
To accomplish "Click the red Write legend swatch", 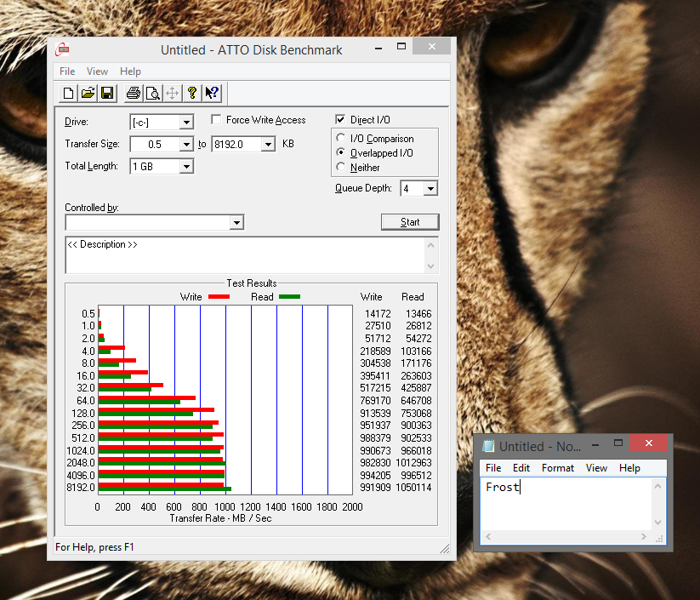I will (x=219, y=297).
